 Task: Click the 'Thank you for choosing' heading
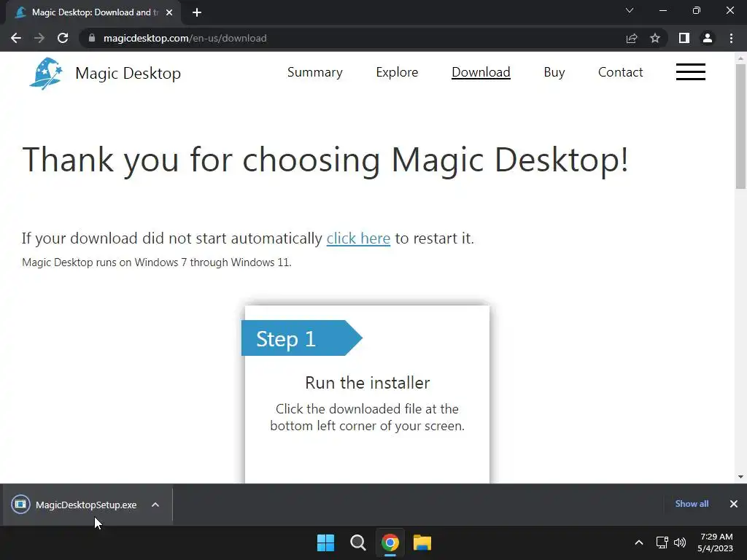[x=325, y=160]
